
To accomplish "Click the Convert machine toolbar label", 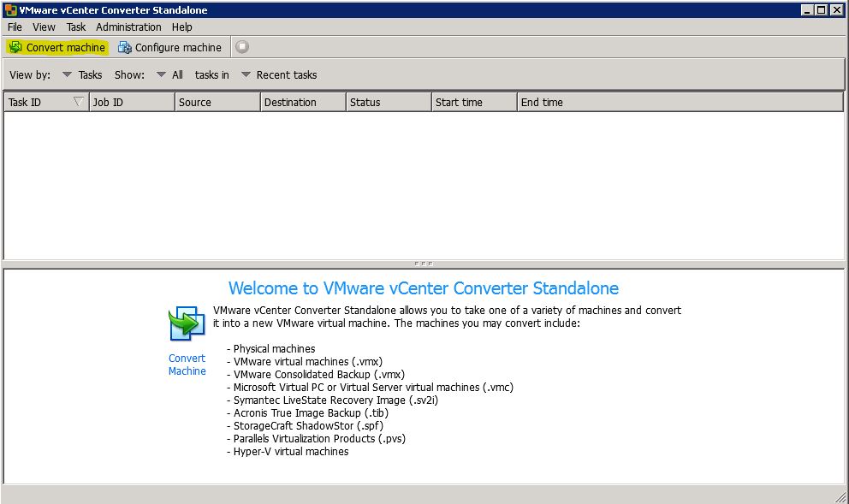I will pyautogui.click(x=66, y=48).
